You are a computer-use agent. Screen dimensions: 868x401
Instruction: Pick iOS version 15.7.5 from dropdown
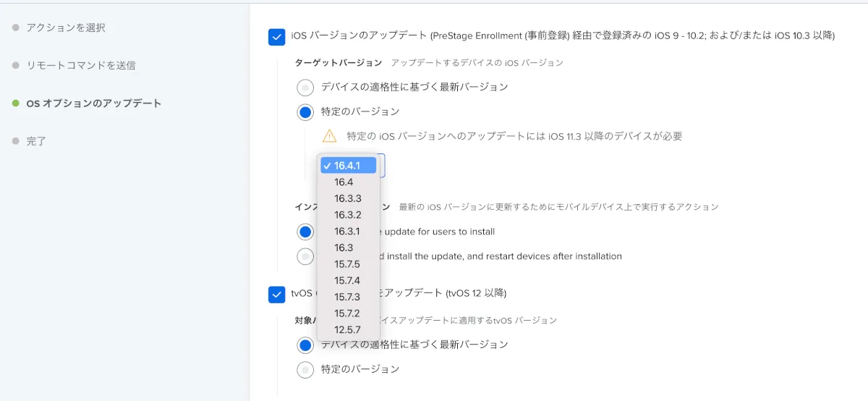tap(348, 264)
